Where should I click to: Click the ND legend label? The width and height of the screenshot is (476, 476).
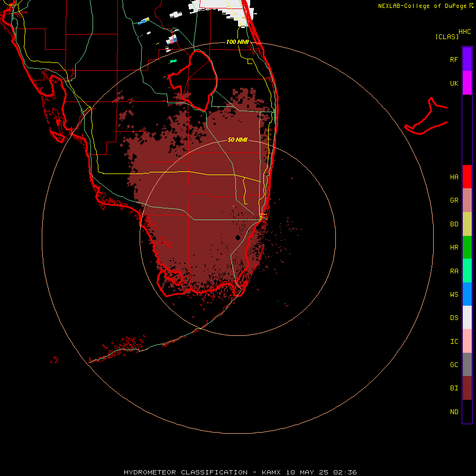point(454,412)
